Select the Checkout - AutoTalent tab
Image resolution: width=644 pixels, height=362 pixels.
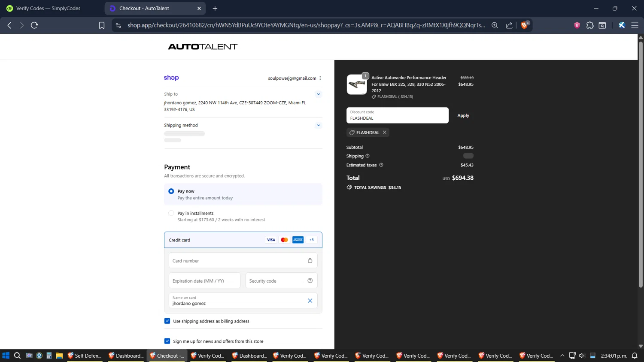pyautogui.click(x=155, y=8)
